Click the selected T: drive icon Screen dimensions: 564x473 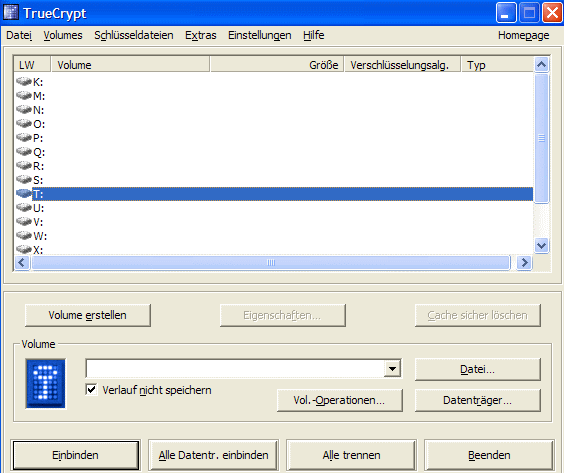tap(24, 194)
